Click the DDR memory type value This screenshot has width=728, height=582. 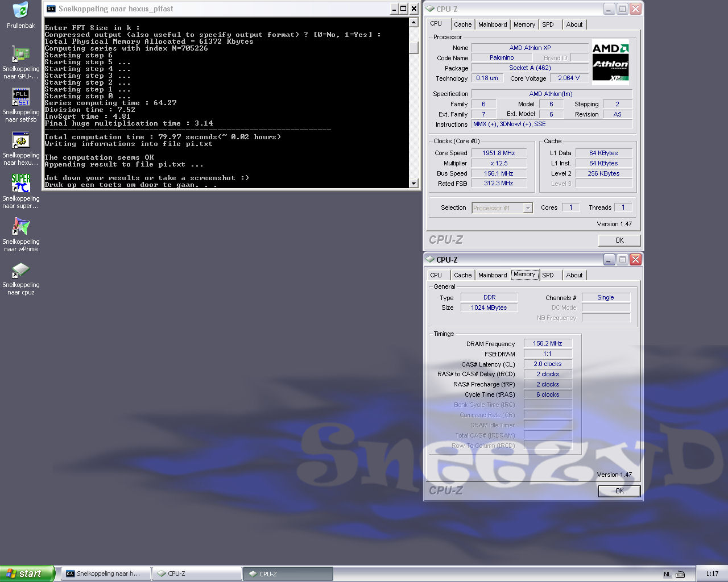pyautogui.click(x=489, y=297)
